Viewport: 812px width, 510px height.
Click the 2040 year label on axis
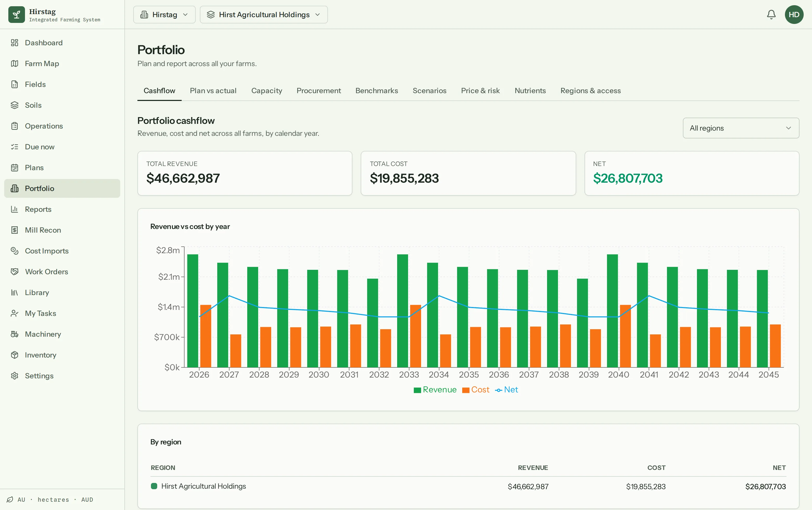(618, 374)
